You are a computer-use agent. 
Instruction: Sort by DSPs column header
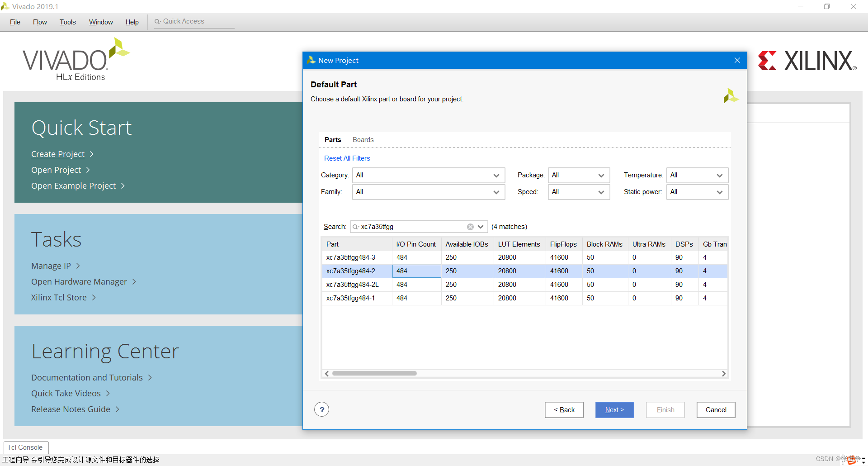pos(684,244)
